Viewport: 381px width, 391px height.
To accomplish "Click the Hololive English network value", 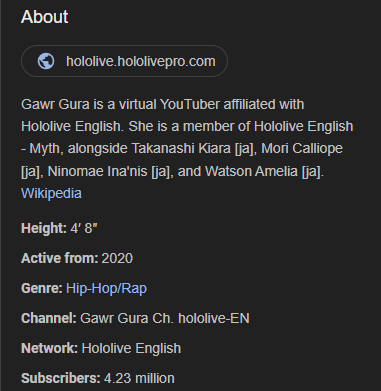I will click(x=131, y=348).
